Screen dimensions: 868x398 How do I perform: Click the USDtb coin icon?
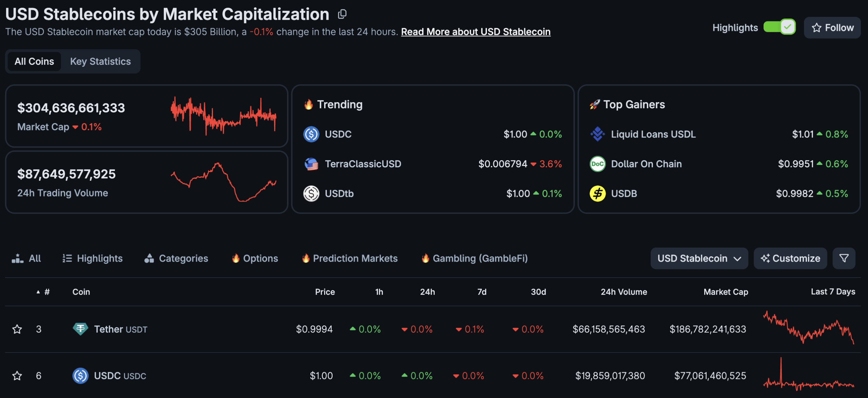point(311,193)
